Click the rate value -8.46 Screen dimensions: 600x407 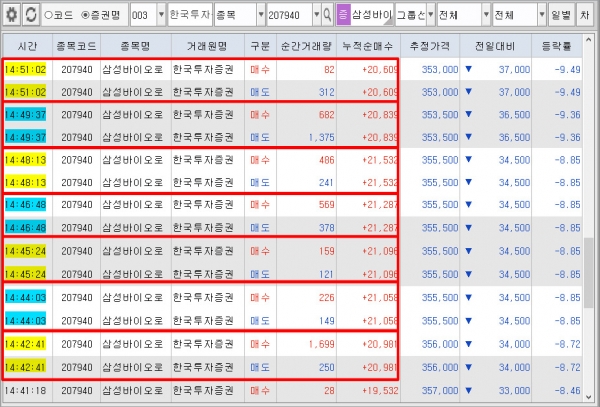tap(568, 391)
